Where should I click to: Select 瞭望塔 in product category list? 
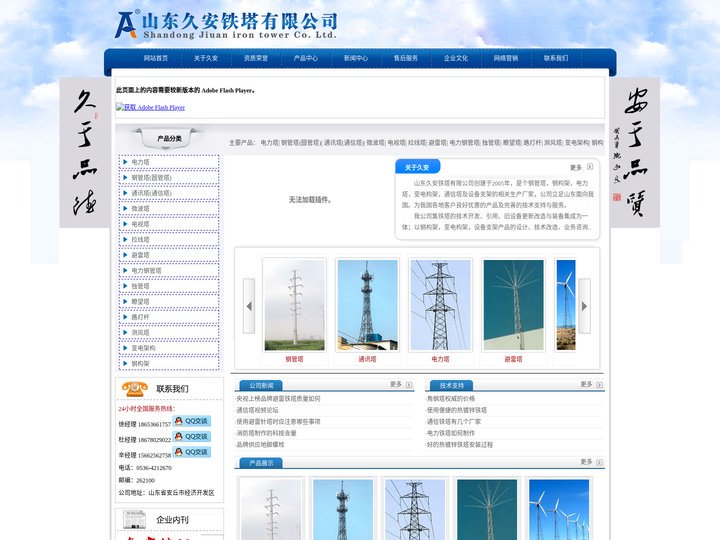tap(141, 302)
